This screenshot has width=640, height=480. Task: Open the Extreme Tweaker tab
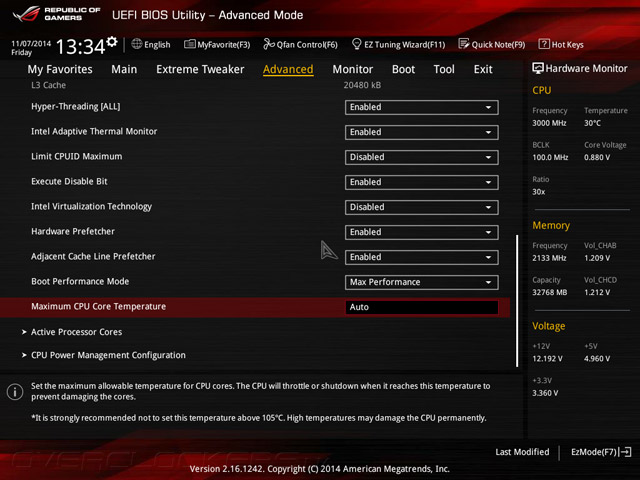(x=200, y=69)
